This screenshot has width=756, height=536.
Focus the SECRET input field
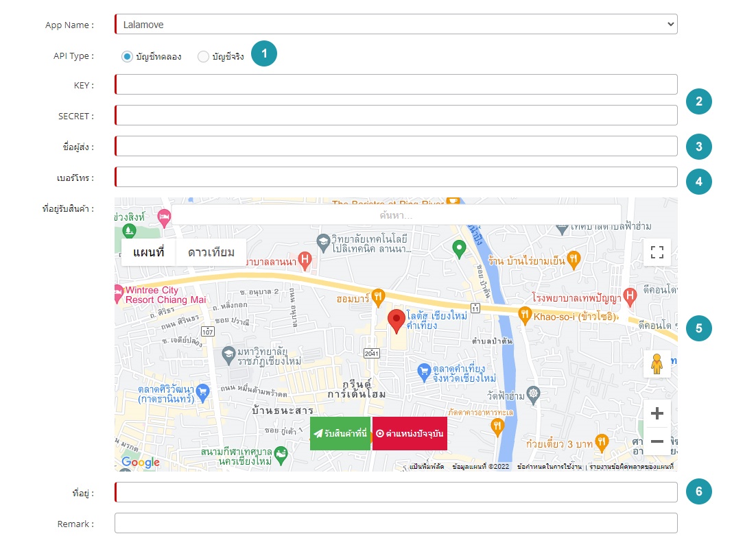pos(396,116)
